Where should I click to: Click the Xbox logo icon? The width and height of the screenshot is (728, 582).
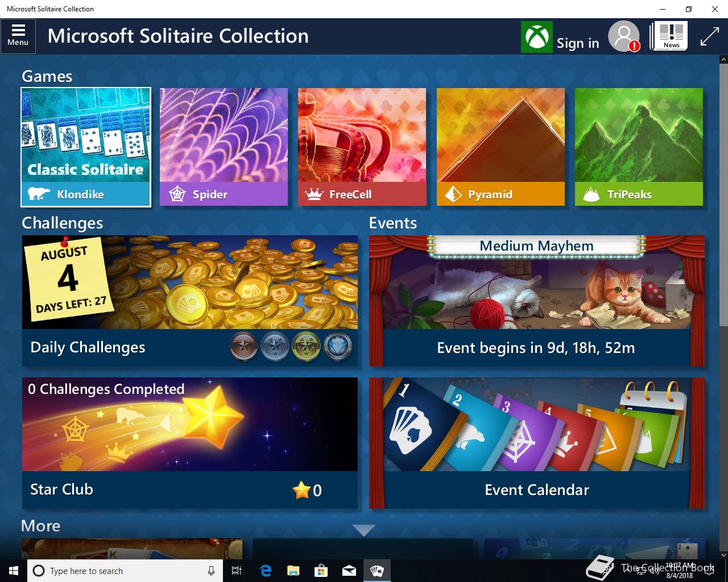click(x=536, y=37)
